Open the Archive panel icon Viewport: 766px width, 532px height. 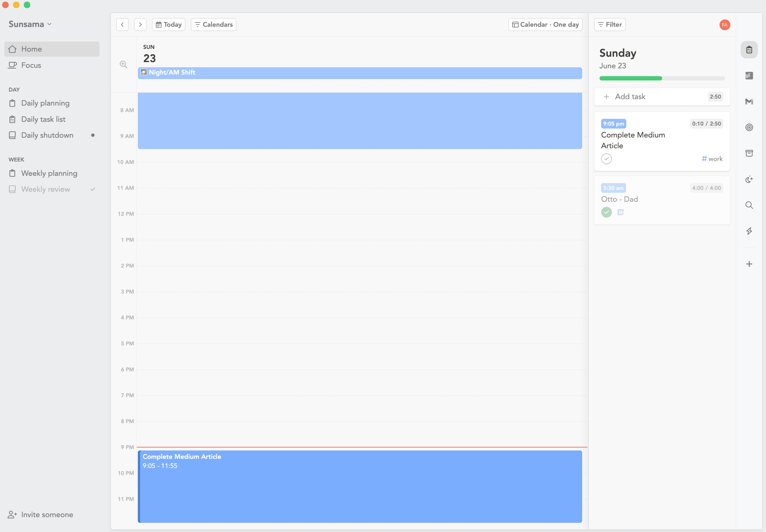tap(749, 153)
